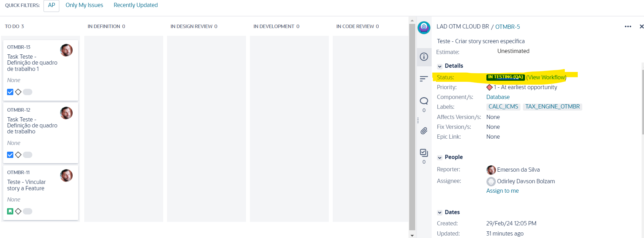The image size is (644, 238).
Task: Open the more actions ellipsis menu
Action: [x=628, y=27]
